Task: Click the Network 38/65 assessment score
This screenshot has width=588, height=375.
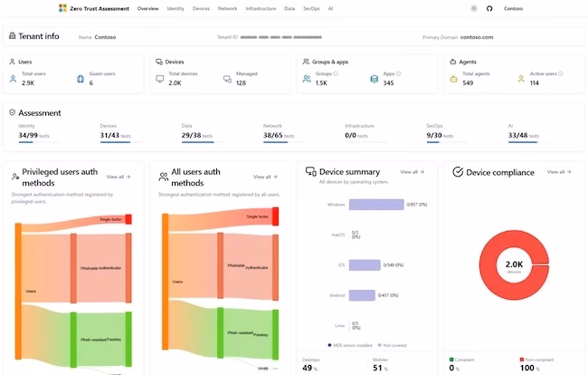Action: pyautogui.click(x=273, y=135)
